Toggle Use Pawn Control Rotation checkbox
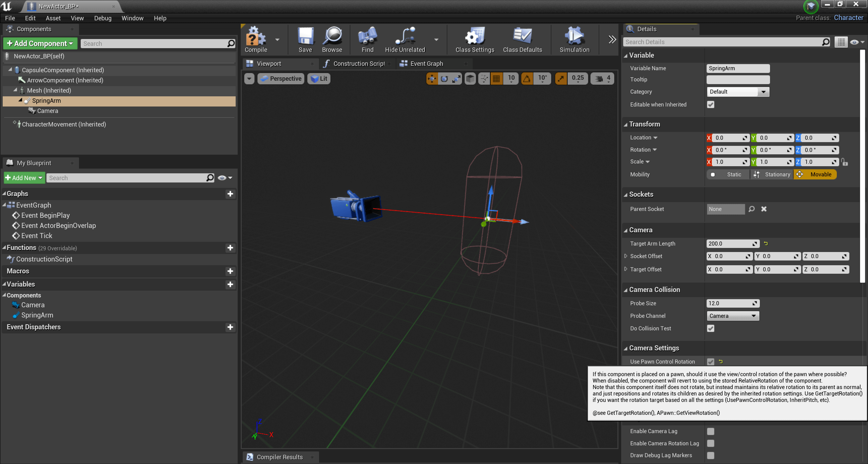The image size is (868, 464). click(x=711, y=362)
